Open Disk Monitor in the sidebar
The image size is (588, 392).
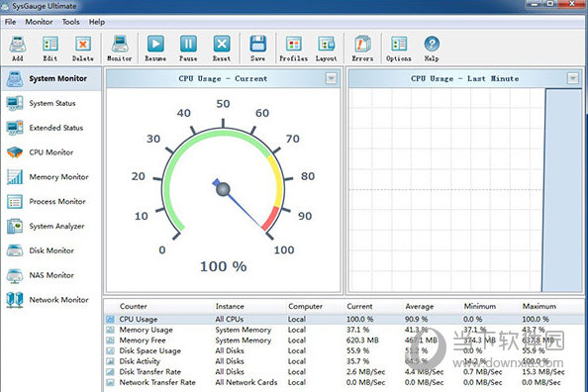click(x=51, y=250)
